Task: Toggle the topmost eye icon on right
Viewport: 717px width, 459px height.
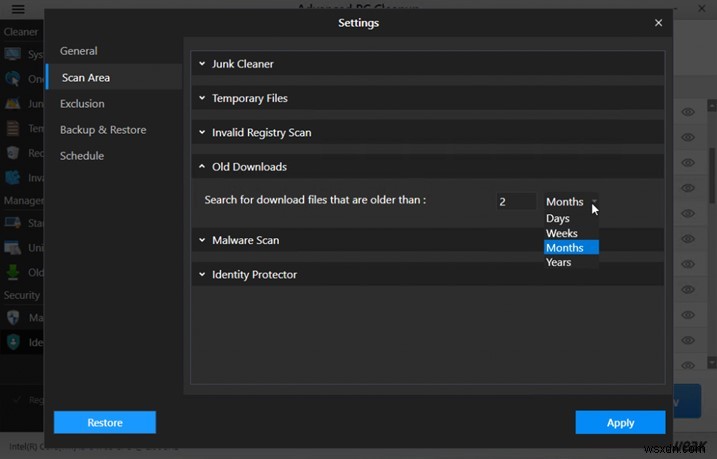Action: (x=688, y=112)
